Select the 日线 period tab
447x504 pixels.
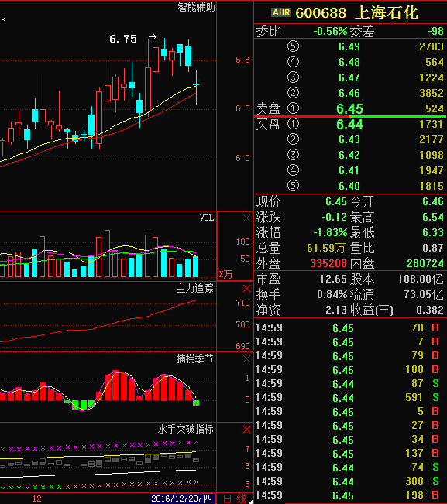click(235, 499)
